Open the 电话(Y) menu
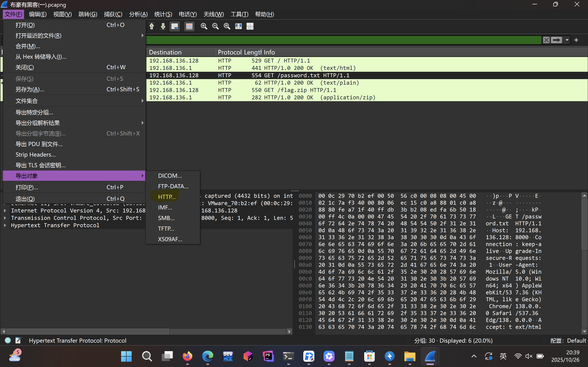 [188, 14]
